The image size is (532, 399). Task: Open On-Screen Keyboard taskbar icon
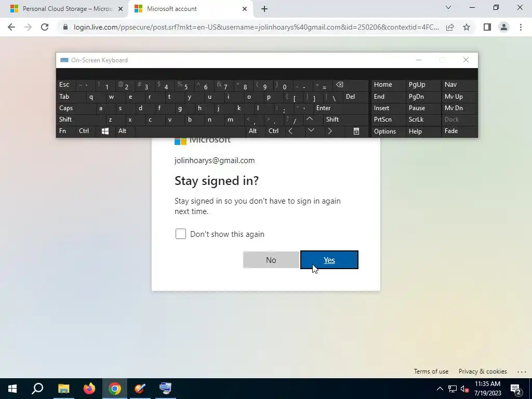tap(166, 389)
